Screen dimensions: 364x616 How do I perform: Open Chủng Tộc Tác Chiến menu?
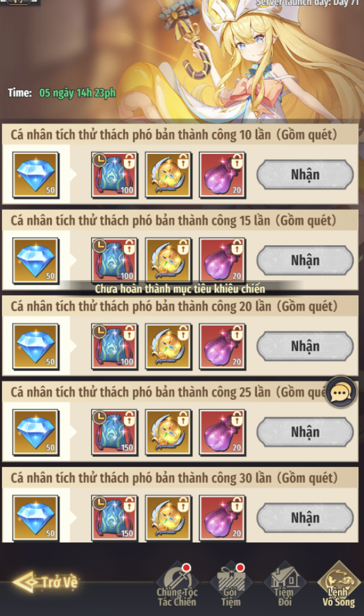point(177,585)
